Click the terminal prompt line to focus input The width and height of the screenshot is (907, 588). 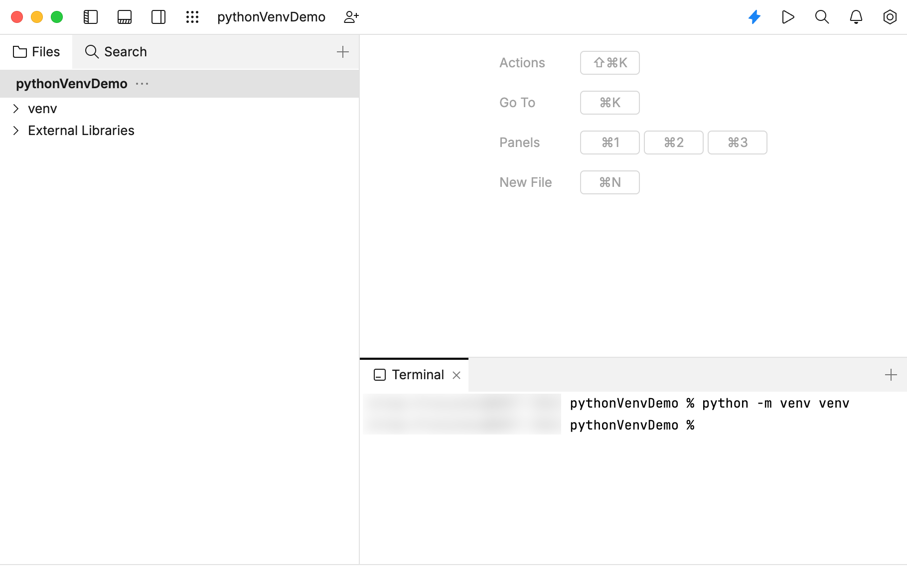632,425
